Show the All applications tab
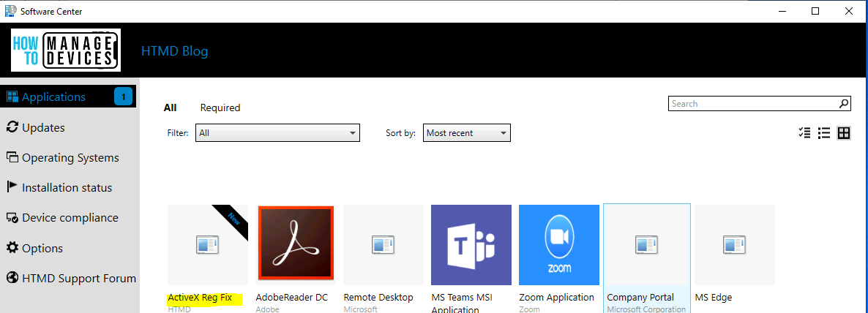Viewport: 868px width, 313px height. (170, 108)
